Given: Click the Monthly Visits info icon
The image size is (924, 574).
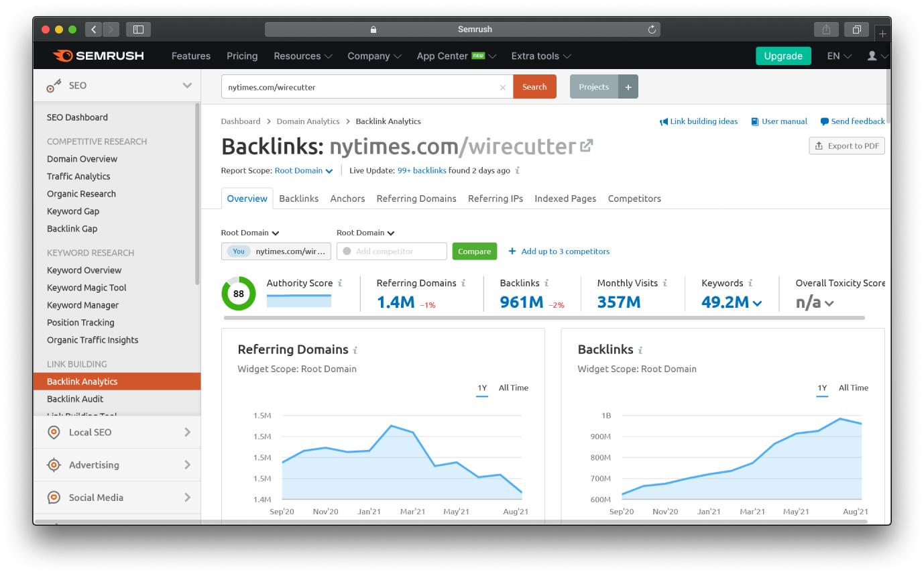Looking at the screenshot, I should 665,283.
